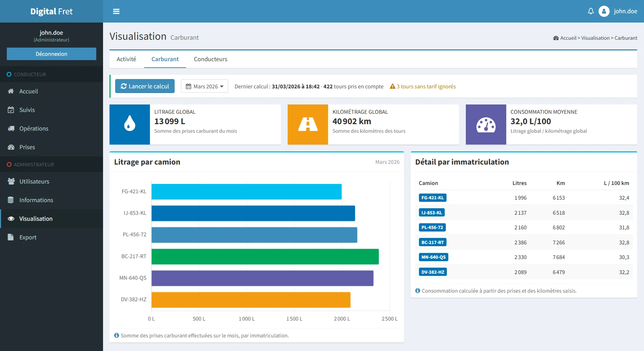Click the Lancer le calcul button

click(x=145, y=86)
